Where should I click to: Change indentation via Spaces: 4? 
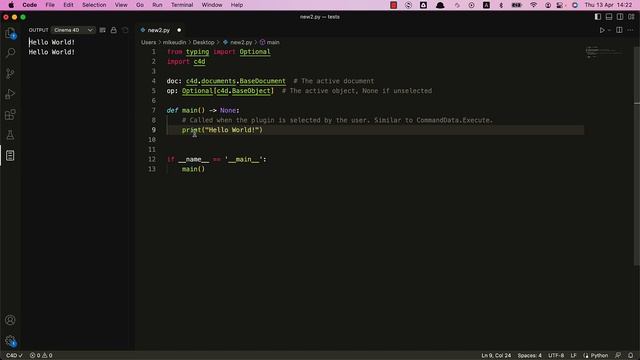(x=529, y=356)
